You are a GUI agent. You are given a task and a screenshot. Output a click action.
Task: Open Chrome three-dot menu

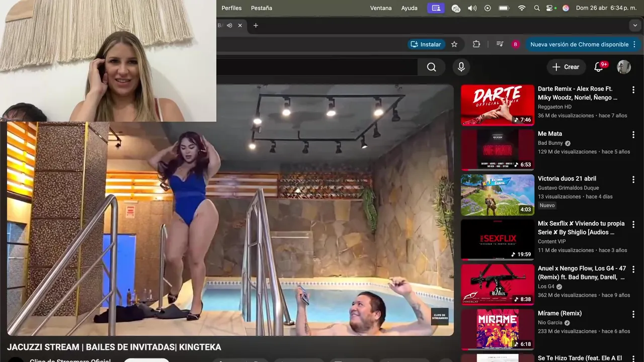[634, 44]
